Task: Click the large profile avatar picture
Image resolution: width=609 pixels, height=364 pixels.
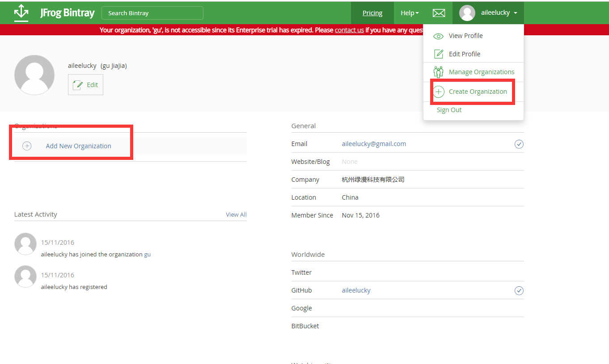Action: [x=34, y=75]
